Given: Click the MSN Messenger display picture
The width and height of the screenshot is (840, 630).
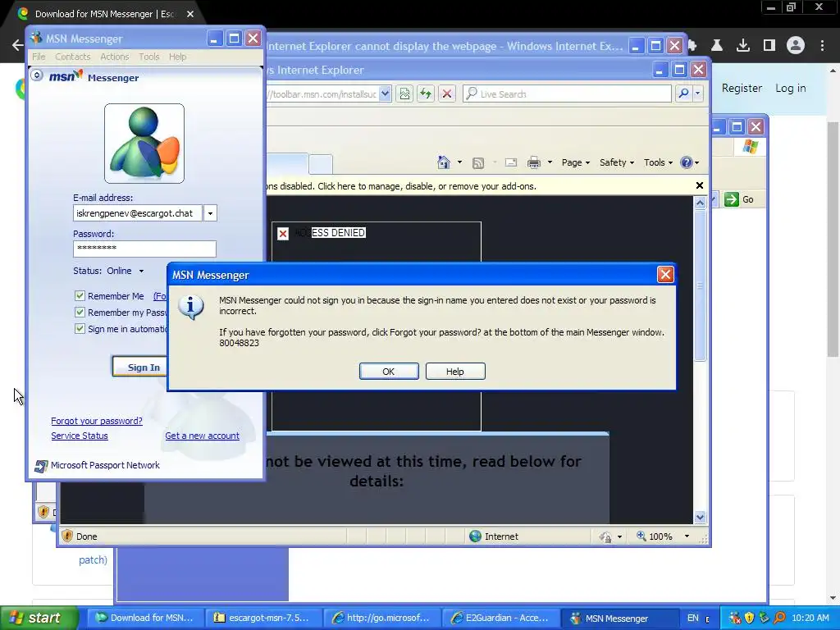Looking at the screenshot, I should [x=144, y=144].
